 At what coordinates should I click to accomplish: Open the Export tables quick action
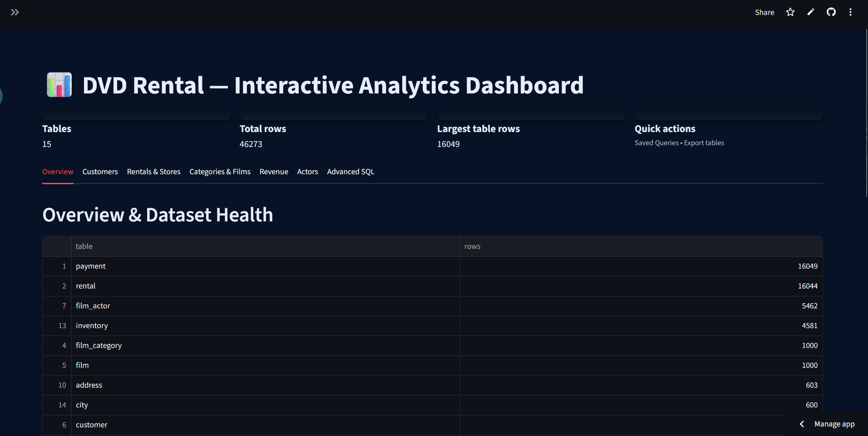704,143
